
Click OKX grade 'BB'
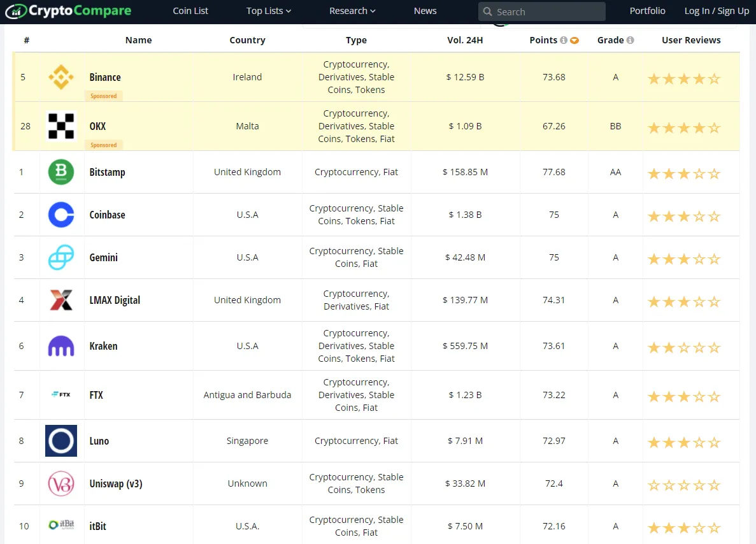[x=615, y=126]
